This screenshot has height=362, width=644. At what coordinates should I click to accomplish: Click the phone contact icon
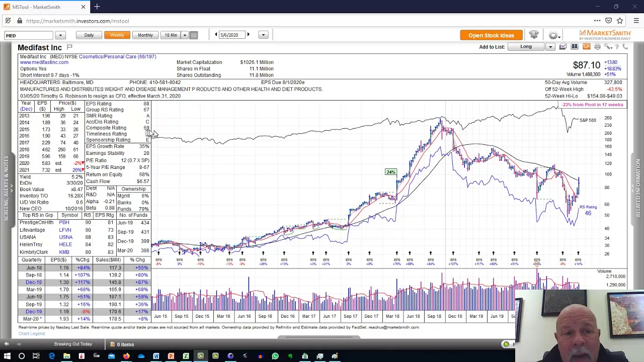[x=625, y=47]
